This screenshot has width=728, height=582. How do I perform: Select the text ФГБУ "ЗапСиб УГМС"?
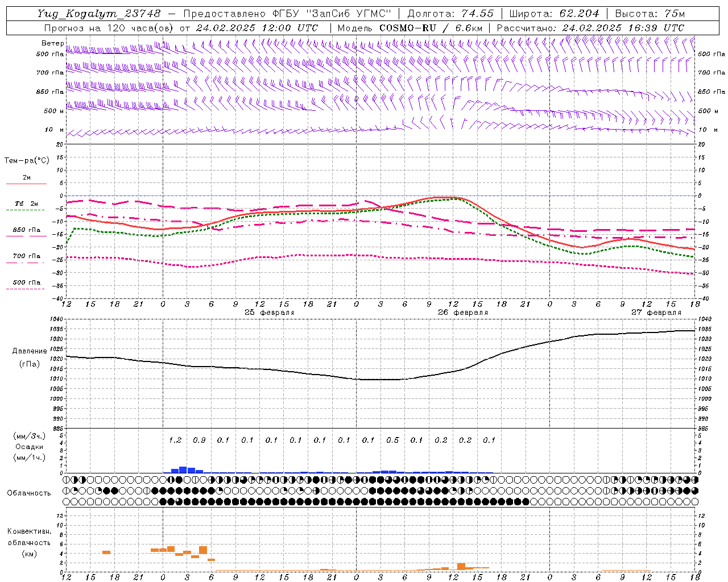(332, 14)
